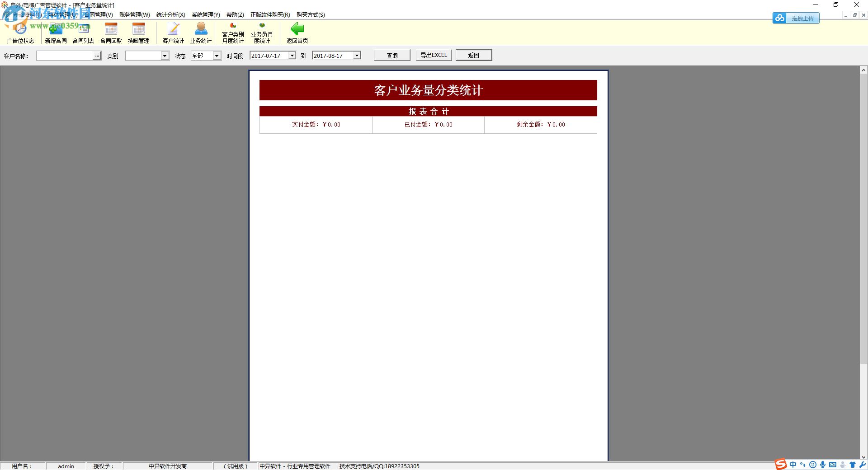Click 客户类别月度统计 toolbar icon

[233, 33]
